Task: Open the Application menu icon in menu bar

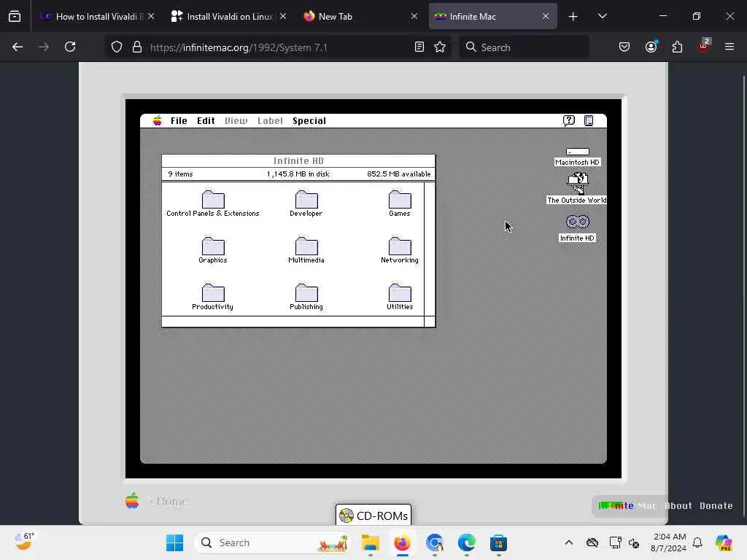Action: click(x=589, y=121)
